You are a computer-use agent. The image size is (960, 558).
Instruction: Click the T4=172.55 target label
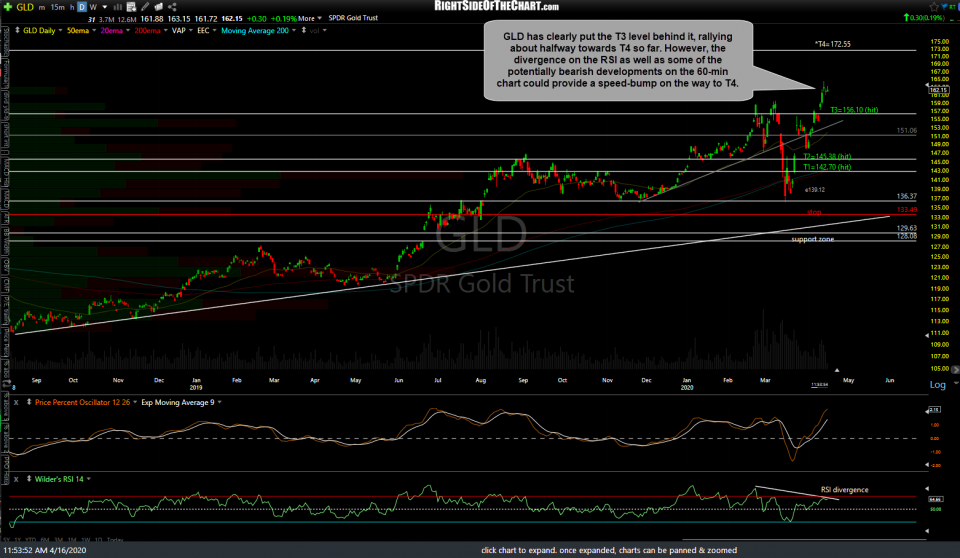(x=833, y=44)
